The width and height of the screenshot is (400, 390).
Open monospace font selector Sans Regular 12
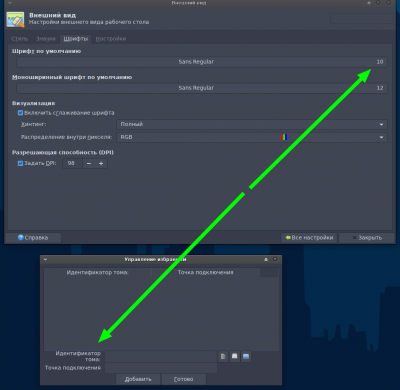202,88
